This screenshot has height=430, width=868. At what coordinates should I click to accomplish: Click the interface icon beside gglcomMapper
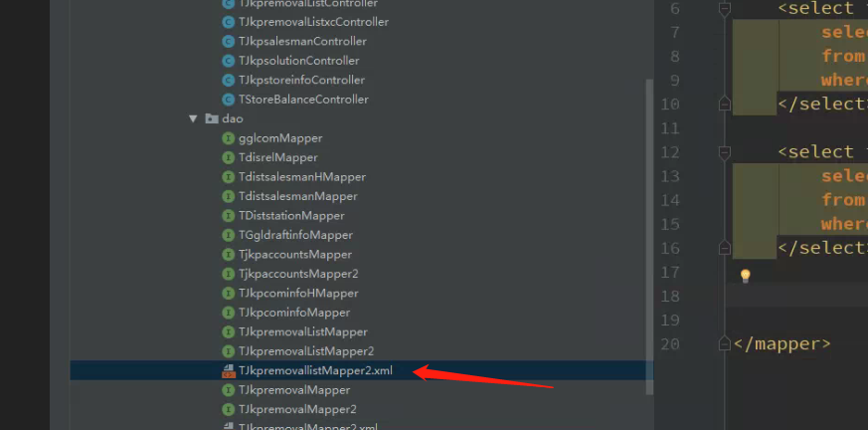[228, 138]
